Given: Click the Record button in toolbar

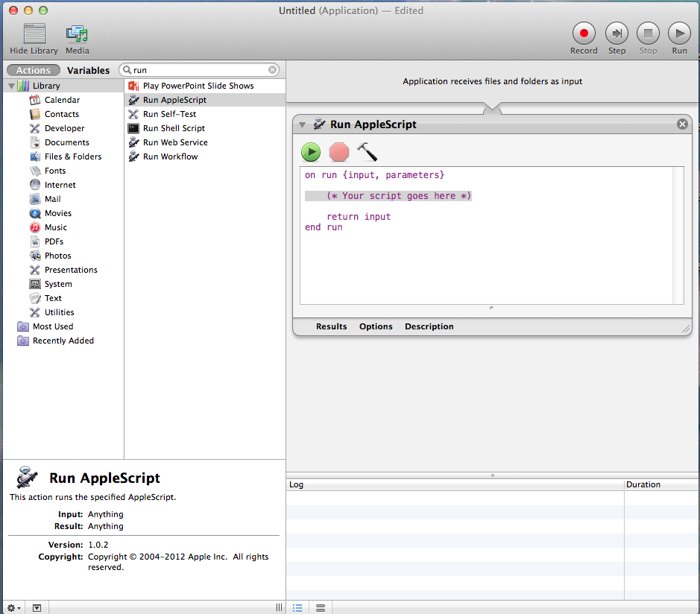Looking at the screenshot, I should coord(584,34).
